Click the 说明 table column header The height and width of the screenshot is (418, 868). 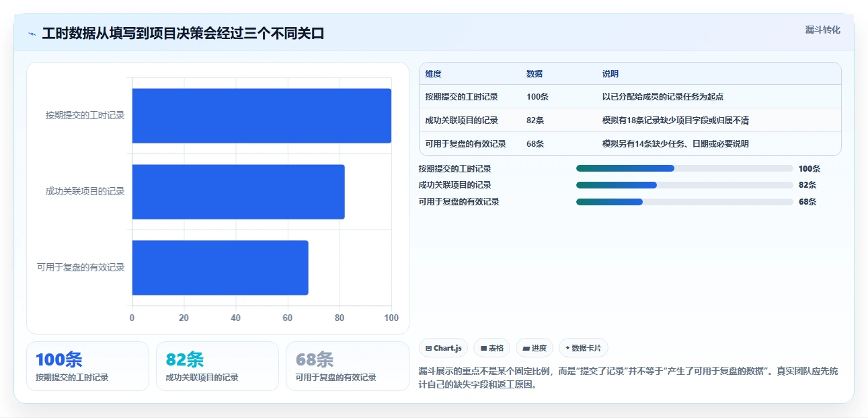[610, 74]
